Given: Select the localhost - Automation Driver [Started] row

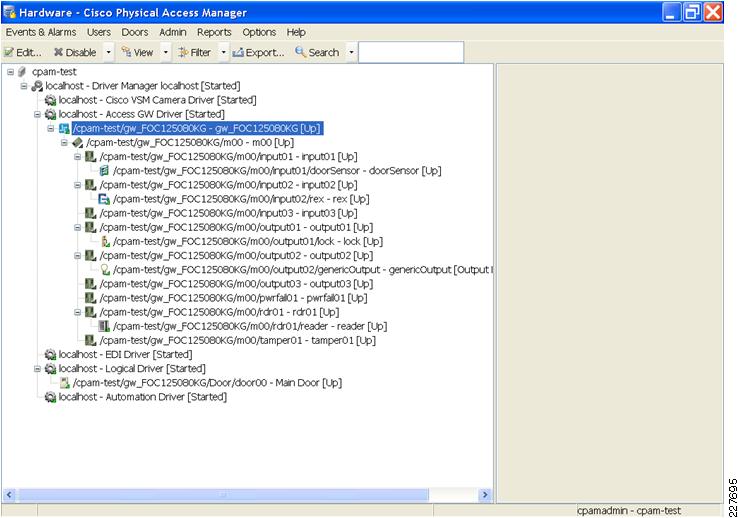Looking at the screenshot, I should pos(143,397).
